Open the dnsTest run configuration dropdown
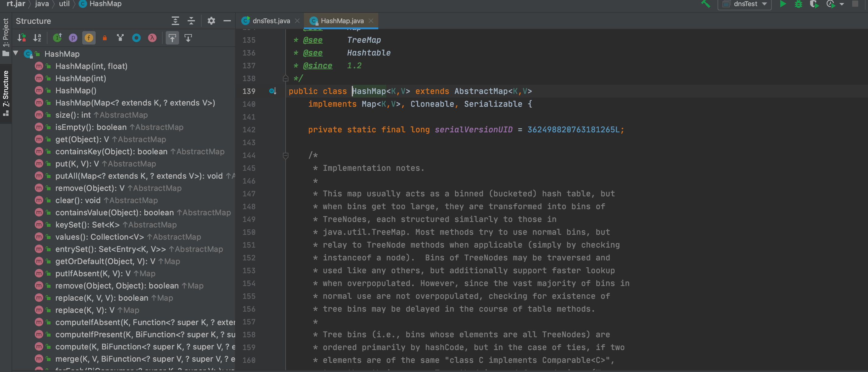The image size is (868, 372). click(745, 4)
